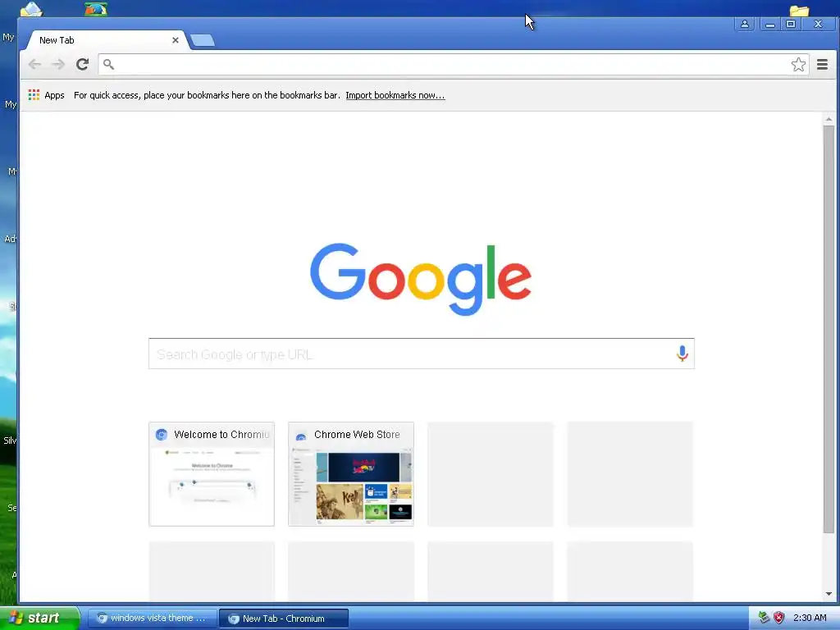This screenshot has width=840, height=630.
Task: Click the scrollbar up arrow
Action: point(829,119)
